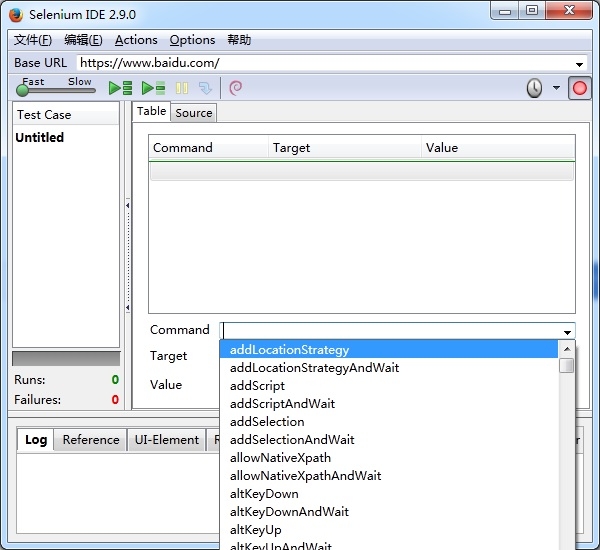Open the 编辑(E) menu
600x550 pixels.
pos(83,40)
